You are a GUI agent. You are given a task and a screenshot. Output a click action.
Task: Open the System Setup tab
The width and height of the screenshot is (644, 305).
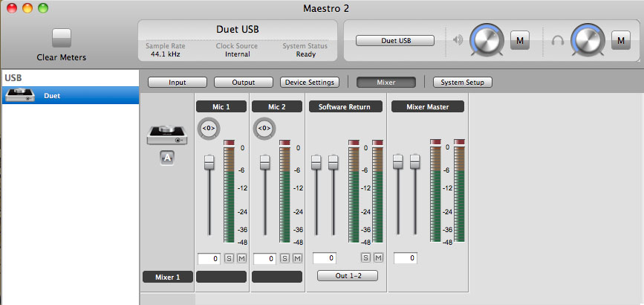click(x=462, y=83)
